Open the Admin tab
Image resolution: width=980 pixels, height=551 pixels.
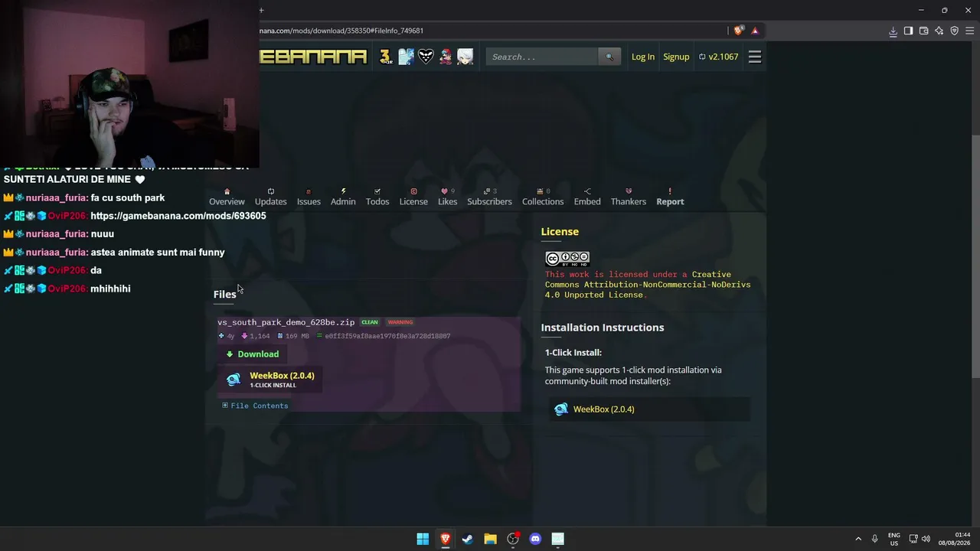pos(343,197)
